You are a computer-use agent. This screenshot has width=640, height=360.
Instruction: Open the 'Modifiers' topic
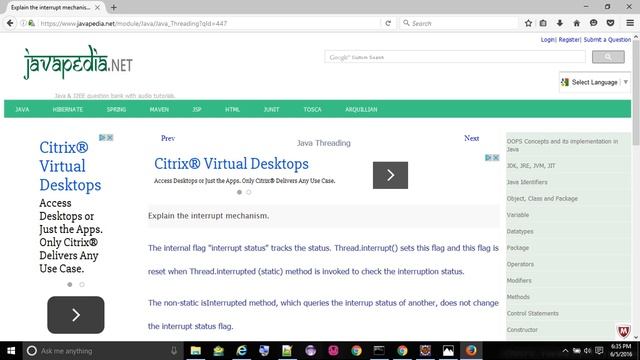(x=519, y=280)
